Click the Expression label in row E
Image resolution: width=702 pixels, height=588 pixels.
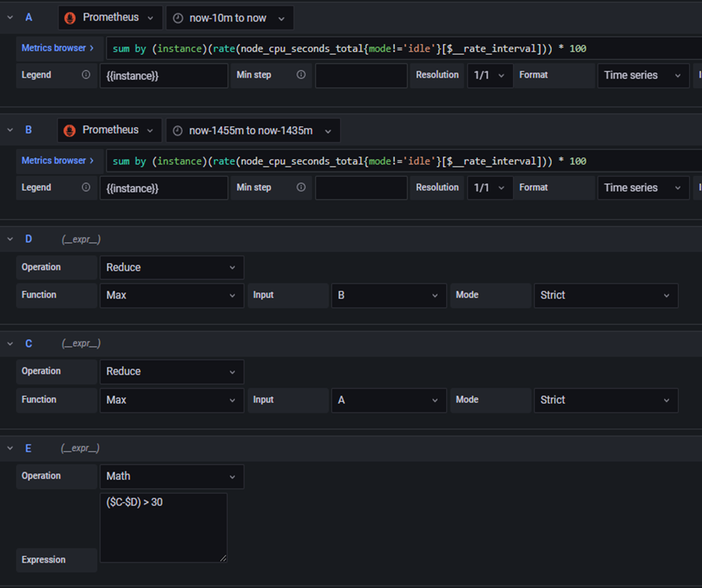44,560
